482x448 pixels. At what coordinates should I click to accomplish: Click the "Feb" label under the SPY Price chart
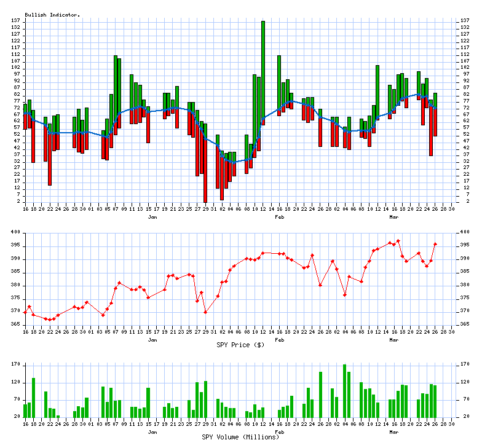click(280, 339)
